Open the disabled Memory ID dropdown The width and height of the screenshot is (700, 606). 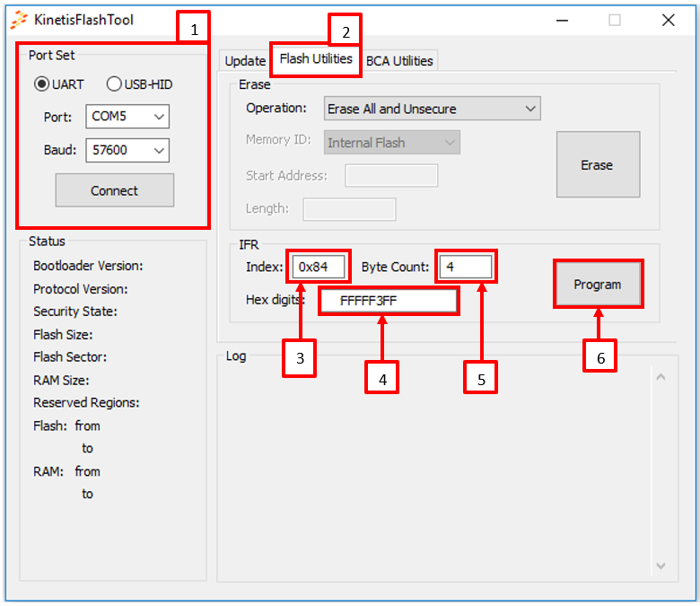click(392, 143)
